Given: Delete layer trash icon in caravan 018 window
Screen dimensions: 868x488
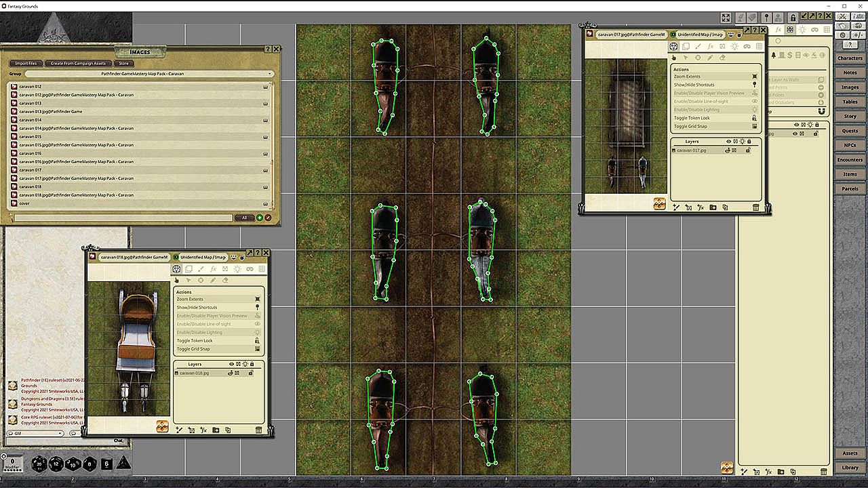Looking at the screenshot, I should click(x=258, y=430).
